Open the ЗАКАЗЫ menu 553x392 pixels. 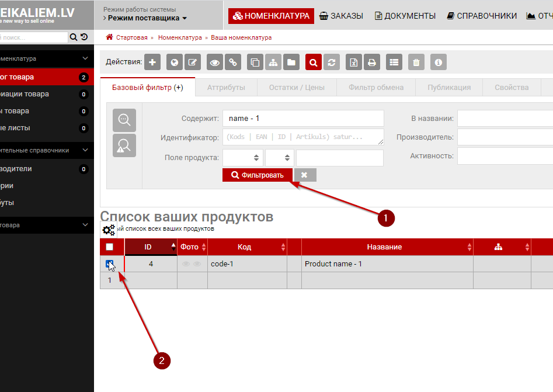click(x=342, y=16)
